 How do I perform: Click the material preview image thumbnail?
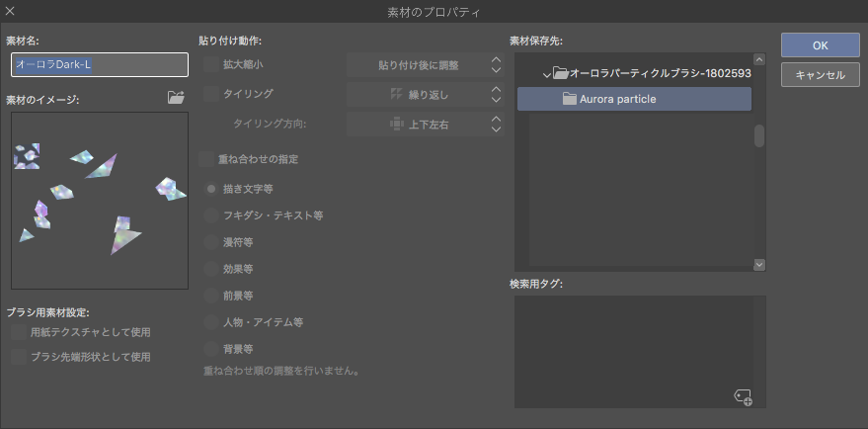[100, 201]
